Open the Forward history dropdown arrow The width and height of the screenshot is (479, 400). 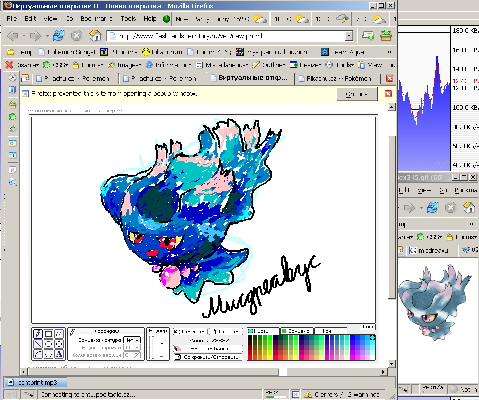(47, 36)
